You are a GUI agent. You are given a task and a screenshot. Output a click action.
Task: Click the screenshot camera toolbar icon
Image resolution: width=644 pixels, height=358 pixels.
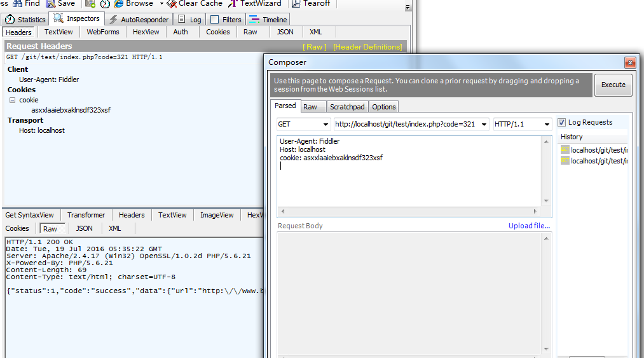[x=90, y=3]
